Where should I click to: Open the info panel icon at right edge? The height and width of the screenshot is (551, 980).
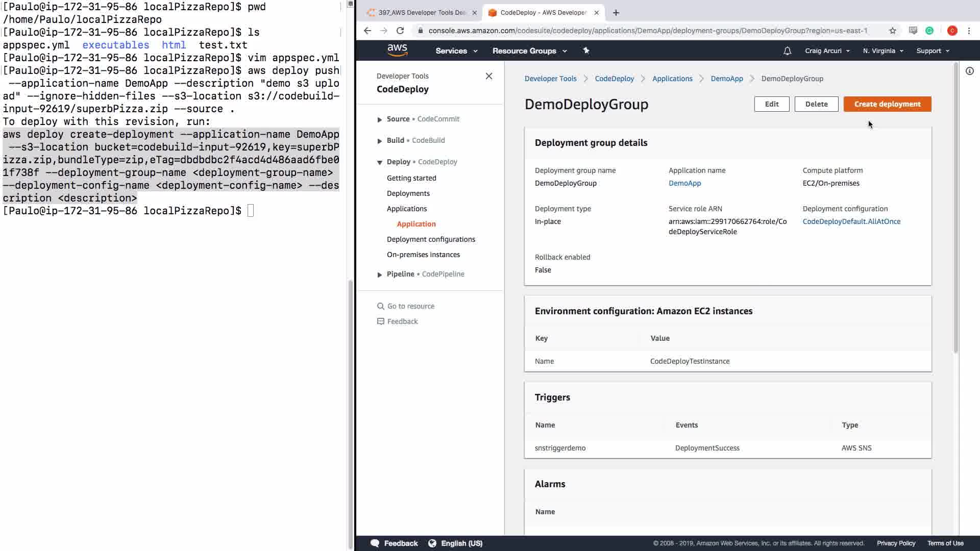tap(969, 71)
